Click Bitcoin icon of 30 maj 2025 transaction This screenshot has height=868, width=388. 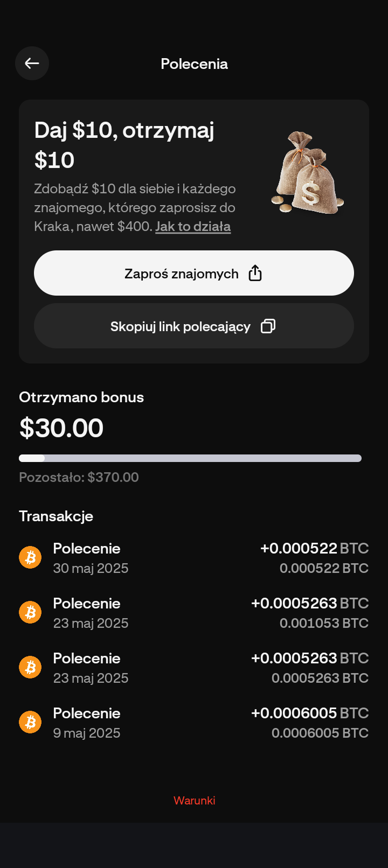31,557
